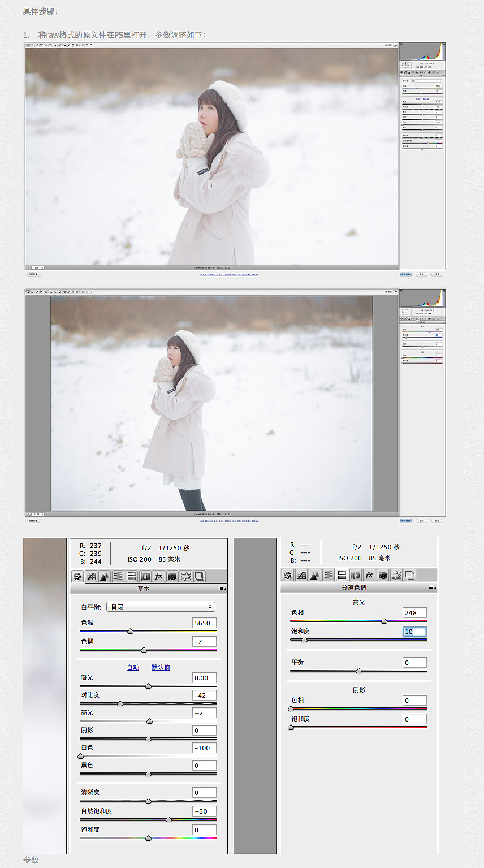Open zoom level dropdown in lower screenshot
Screen dimensions: 484x868
[38, 514]
